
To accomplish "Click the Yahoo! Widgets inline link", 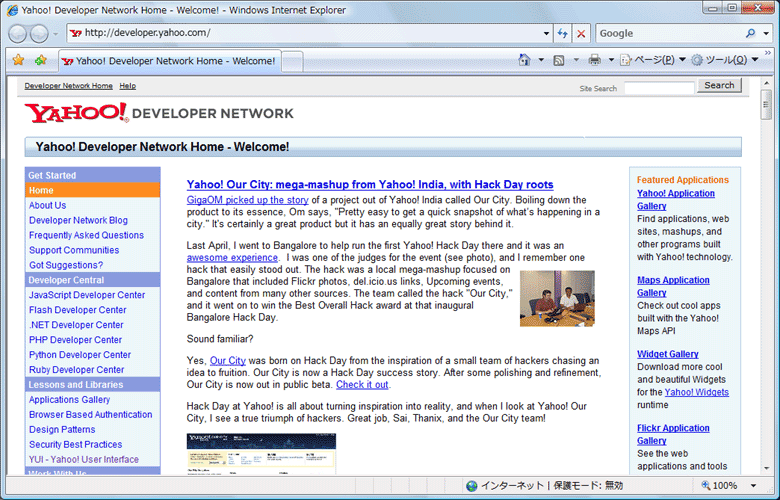I will coord(696,392).
